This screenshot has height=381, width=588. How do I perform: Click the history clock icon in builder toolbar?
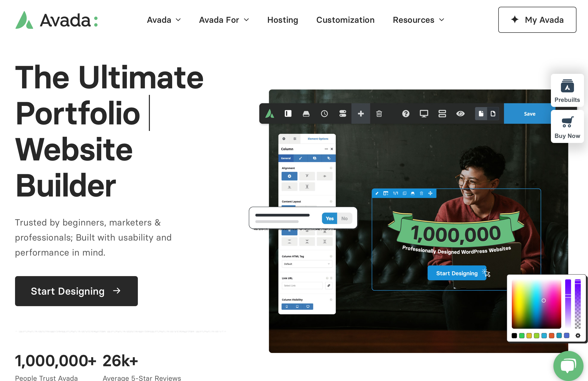point(324,114)
